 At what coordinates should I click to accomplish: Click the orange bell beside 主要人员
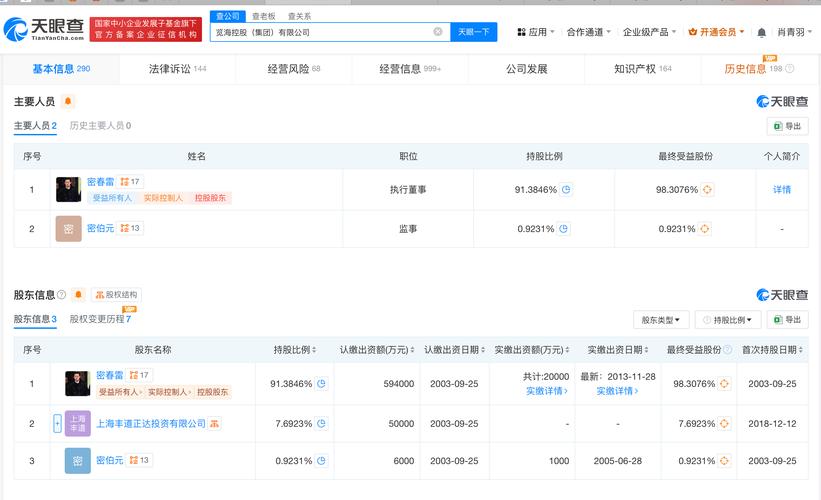tap(68, 102)
